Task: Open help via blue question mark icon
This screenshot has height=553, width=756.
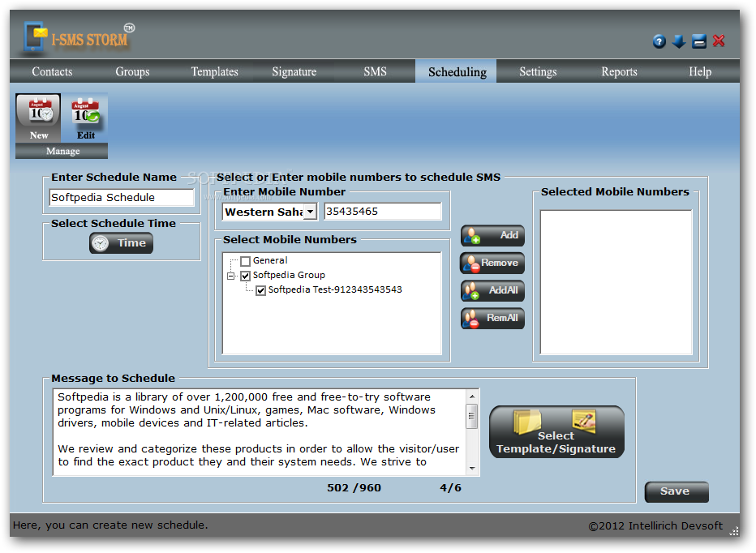Action: click(659, 41)
